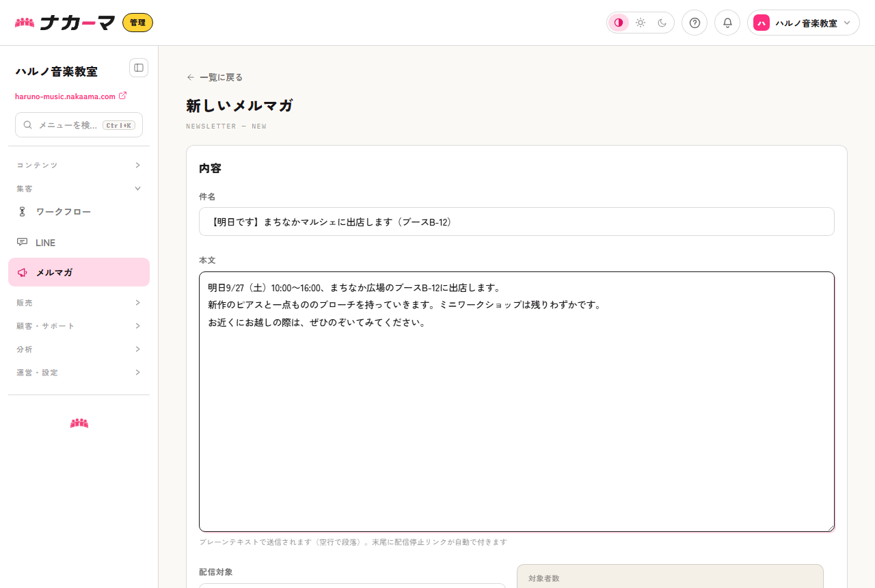Open LINE in sidebar
This screenshot has width=875, height=588.
(79, 243)
